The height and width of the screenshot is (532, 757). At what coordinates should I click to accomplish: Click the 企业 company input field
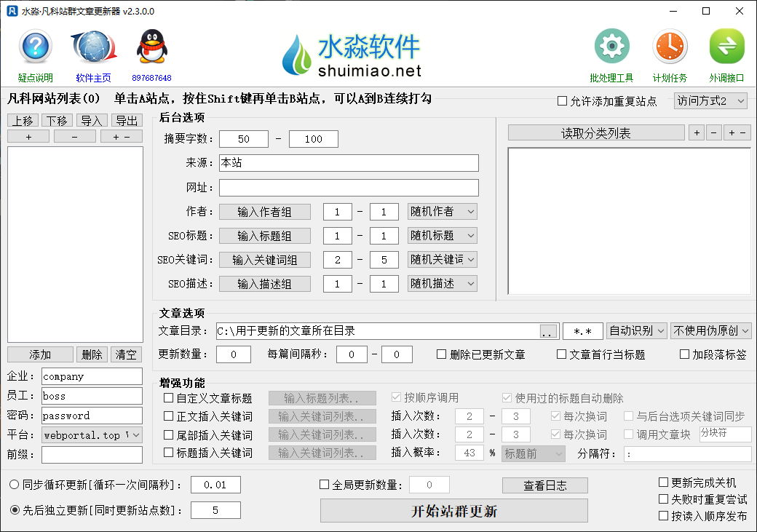tap(92, 376)
